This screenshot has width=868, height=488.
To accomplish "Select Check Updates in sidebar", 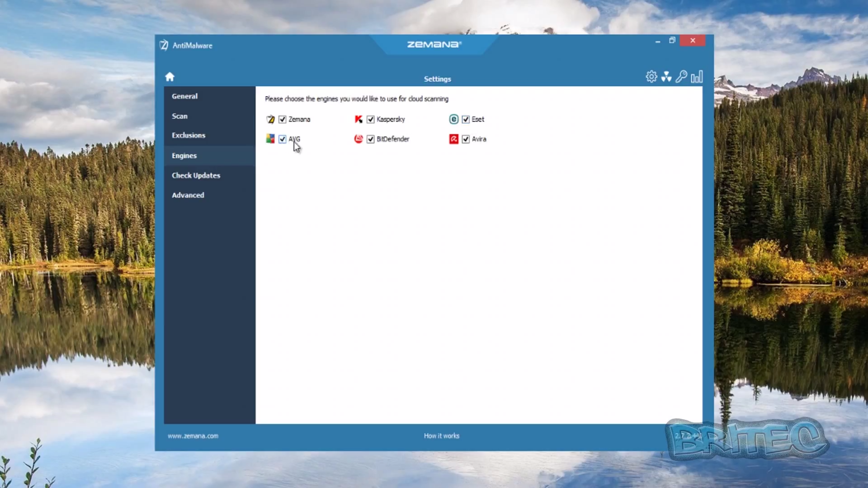I will pos(196,175).
